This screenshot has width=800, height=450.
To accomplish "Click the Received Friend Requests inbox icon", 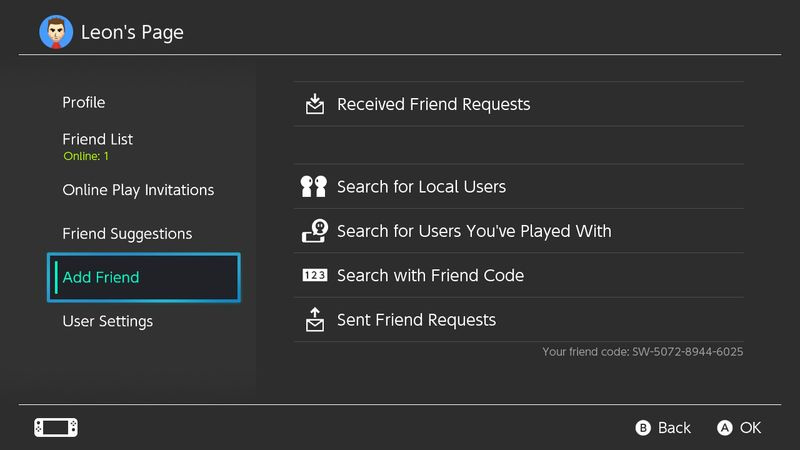I will coord(315,104).
